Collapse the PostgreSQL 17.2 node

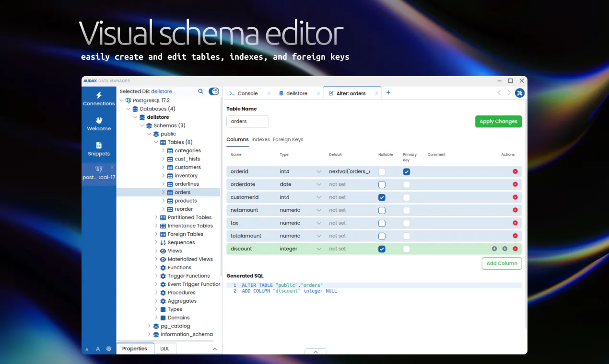(121, 101)
